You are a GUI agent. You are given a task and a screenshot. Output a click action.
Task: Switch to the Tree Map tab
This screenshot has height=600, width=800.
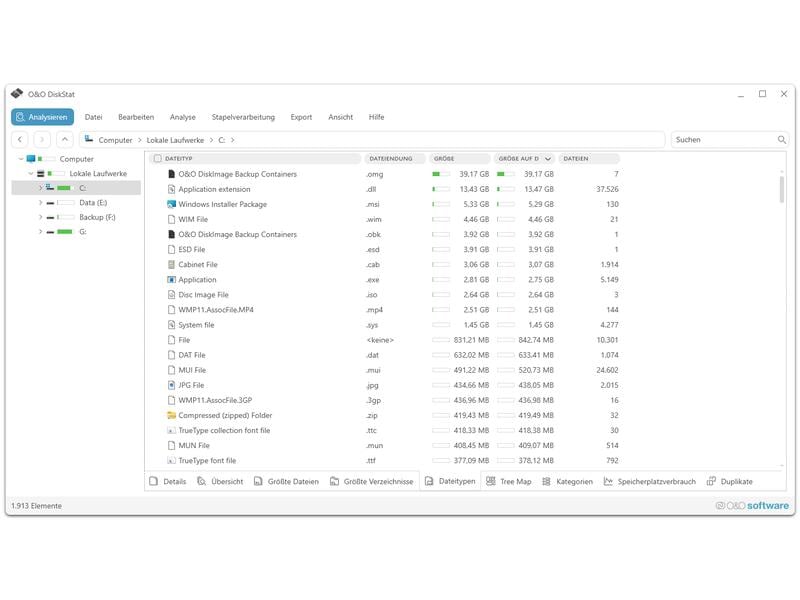click(x=509, y=481)
